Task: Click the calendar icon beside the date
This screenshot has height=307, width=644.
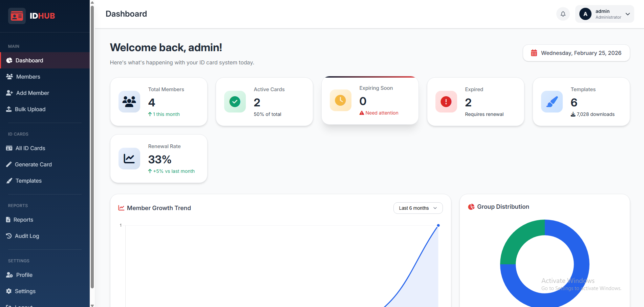Action: click(534, 53)
